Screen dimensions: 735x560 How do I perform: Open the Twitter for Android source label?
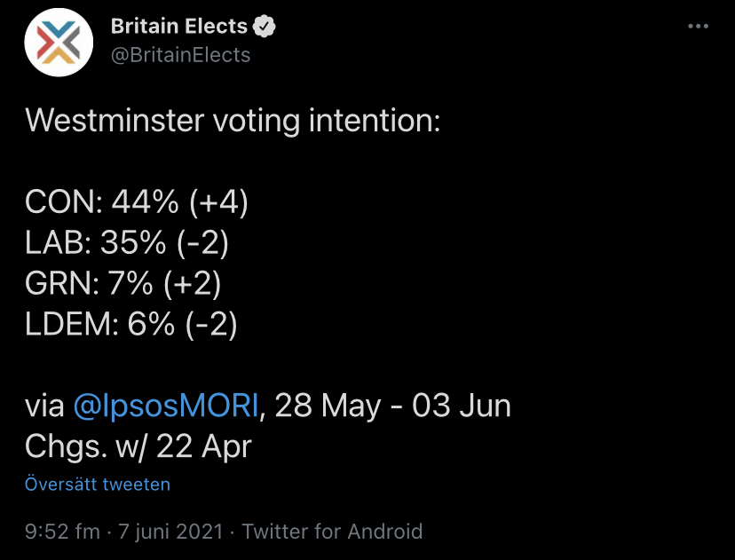point(332,532)
